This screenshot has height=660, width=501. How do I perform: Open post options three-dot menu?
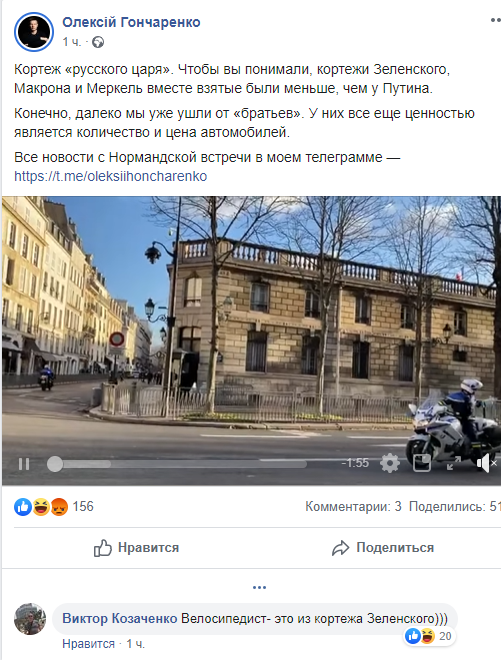[496, 20]
